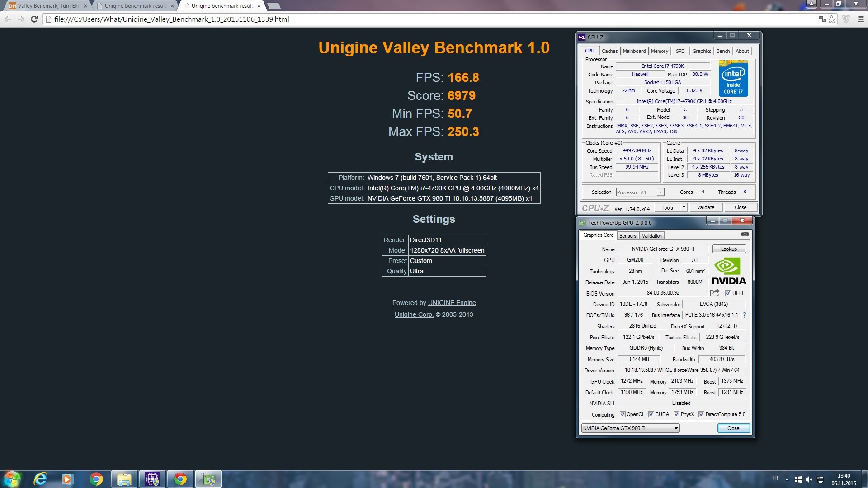Click Lookup button in GPU-Z
The width and height of the screenshot is (868, 488).
[729, 249]
